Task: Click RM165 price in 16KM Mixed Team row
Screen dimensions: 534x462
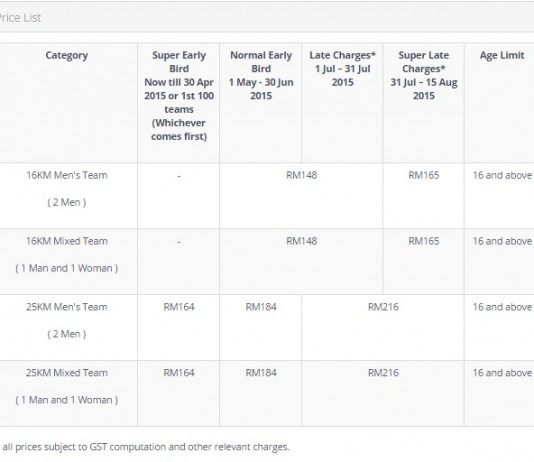Action: coord(424,241)
